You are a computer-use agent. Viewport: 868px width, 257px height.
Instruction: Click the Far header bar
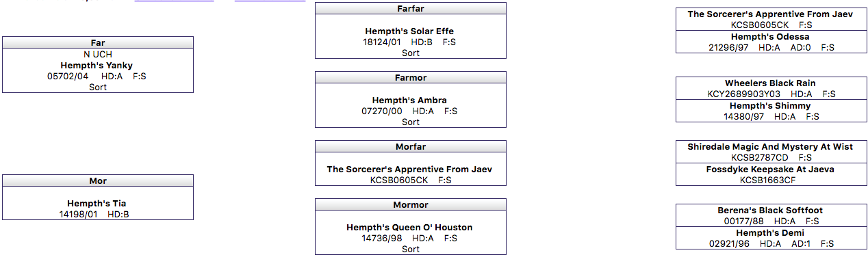98,42
